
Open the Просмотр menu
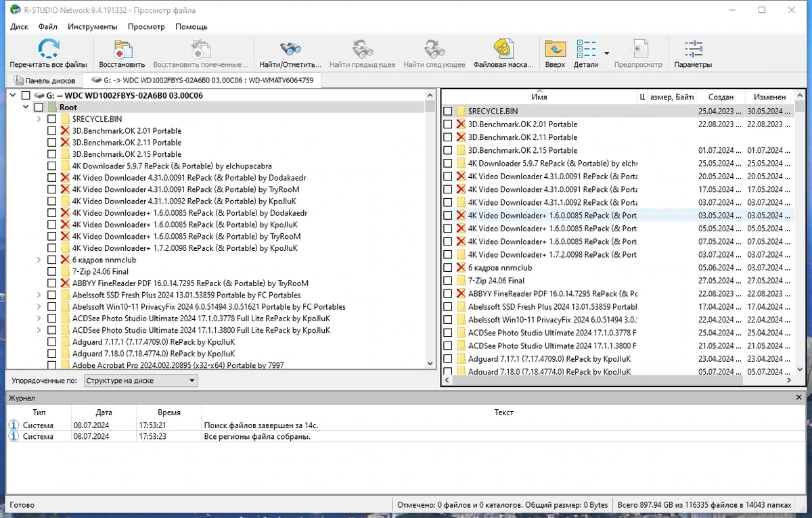coord(146,26)
